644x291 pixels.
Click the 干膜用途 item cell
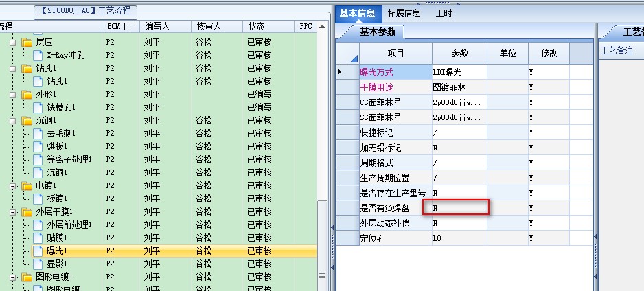coord(395,87)
